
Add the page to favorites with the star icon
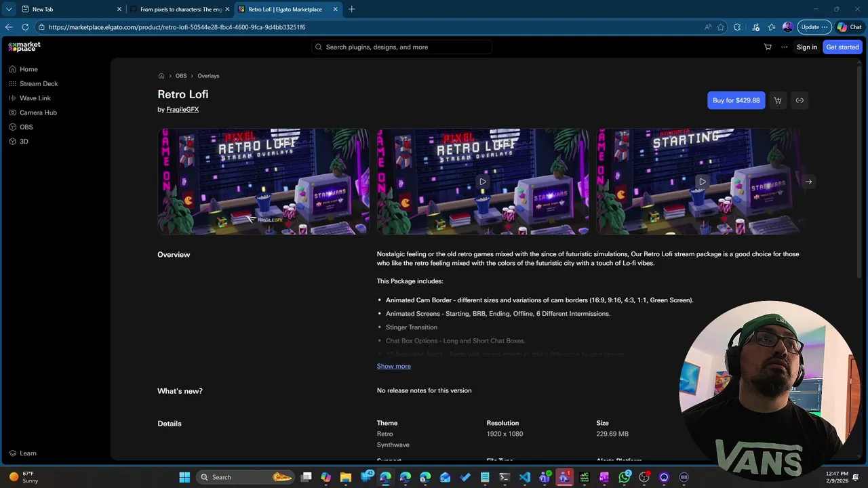pos(721,27)
